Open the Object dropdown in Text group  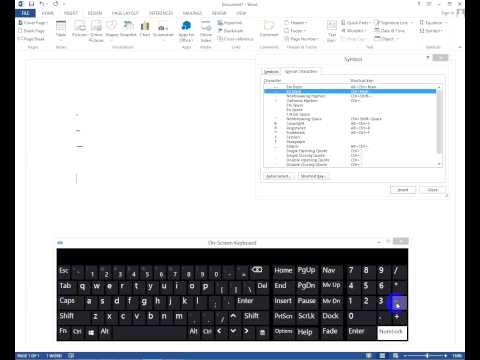(386, 39)
